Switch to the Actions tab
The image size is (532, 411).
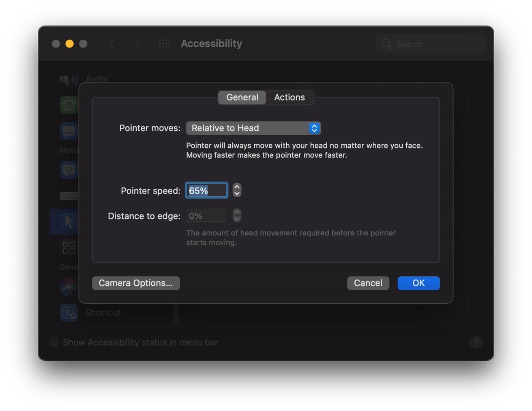click(x=290, y=97)
